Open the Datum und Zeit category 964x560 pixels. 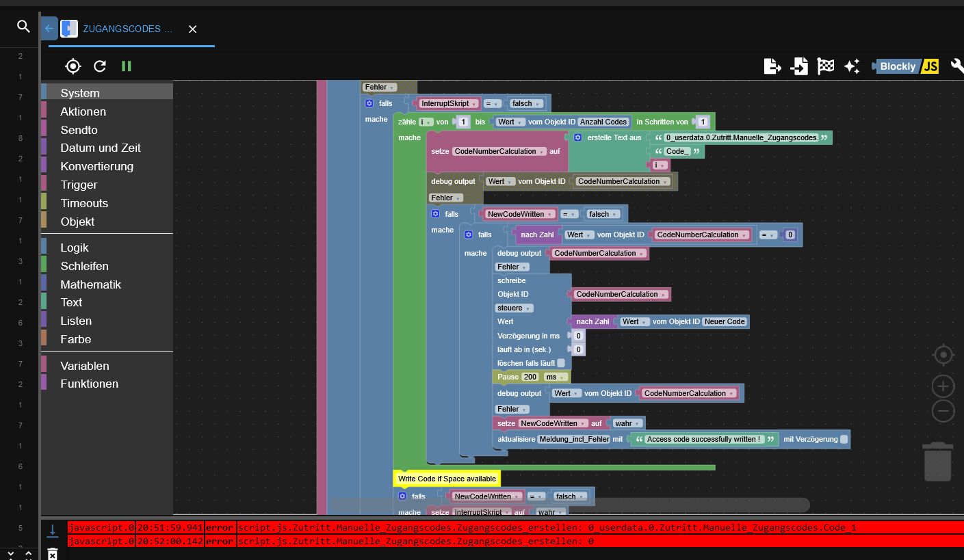coord(107,148)
